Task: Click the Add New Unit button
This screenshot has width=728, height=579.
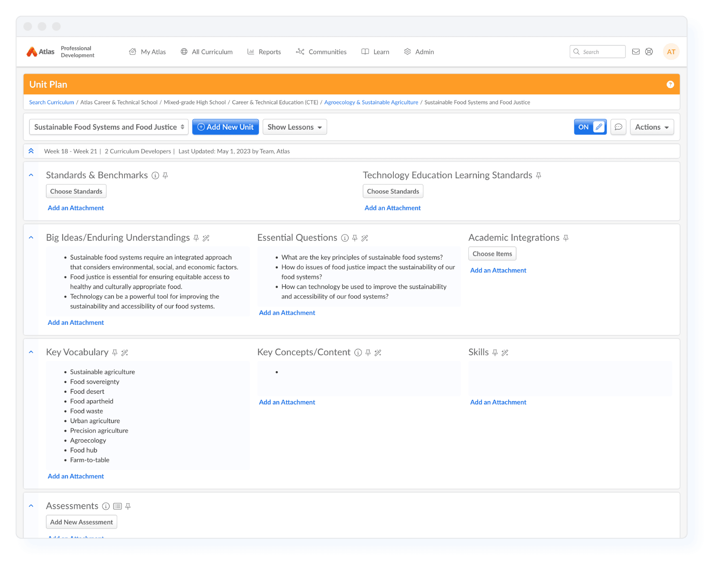Action: (x=226, y=127)
